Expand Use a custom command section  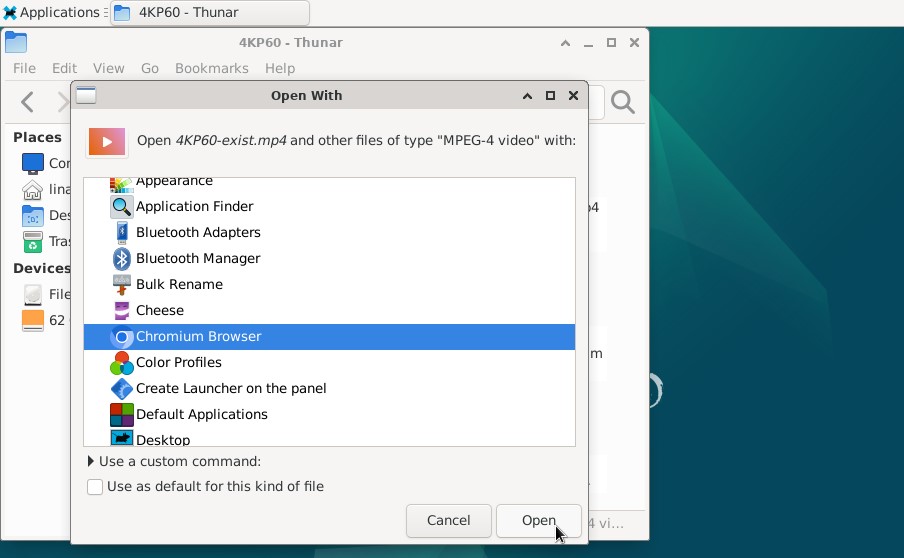coord(91,462)
